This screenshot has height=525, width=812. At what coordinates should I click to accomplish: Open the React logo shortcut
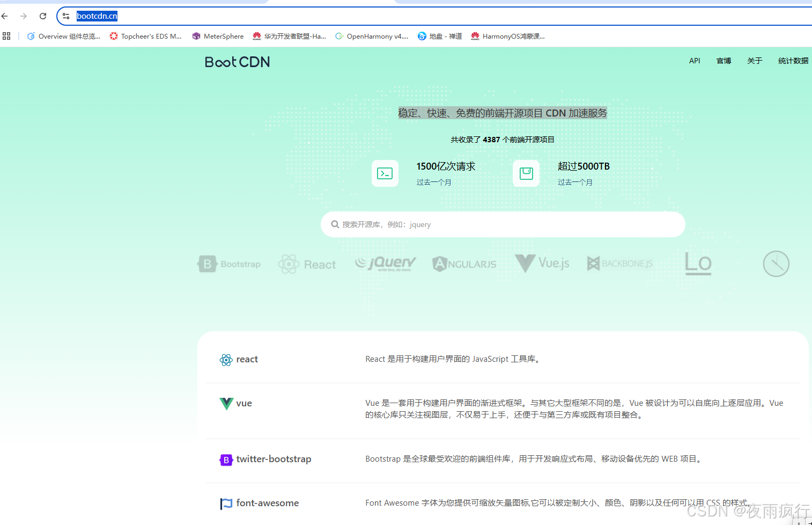[x=307, y=264]
